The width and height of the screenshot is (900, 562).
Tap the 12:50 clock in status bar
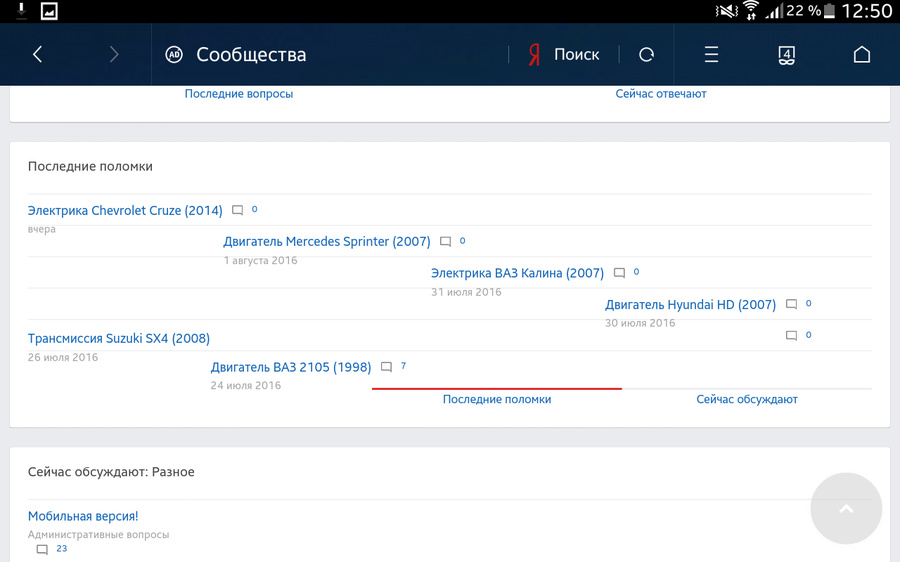tap(867, 11)
